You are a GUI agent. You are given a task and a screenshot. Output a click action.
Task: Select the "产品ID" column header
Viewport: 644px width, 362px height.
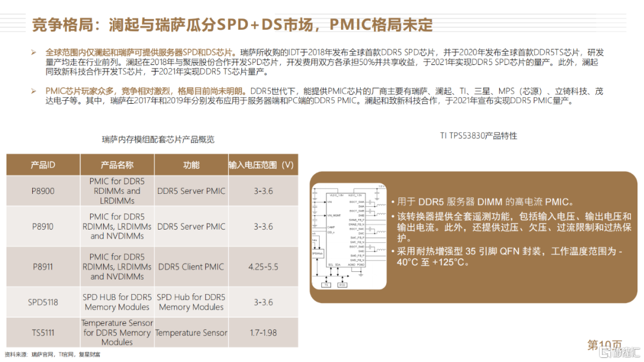click(x=43, y=165)
